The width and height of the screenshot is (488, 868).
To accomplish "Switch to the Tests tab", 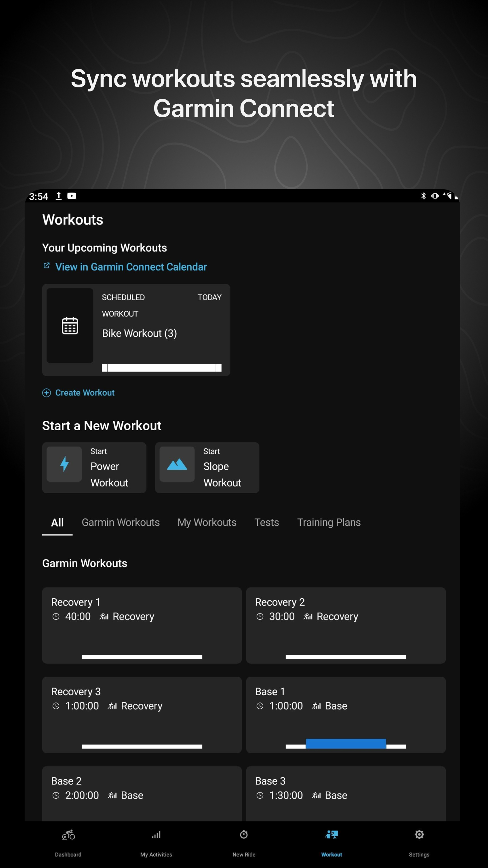I will [x=266, y=522].
